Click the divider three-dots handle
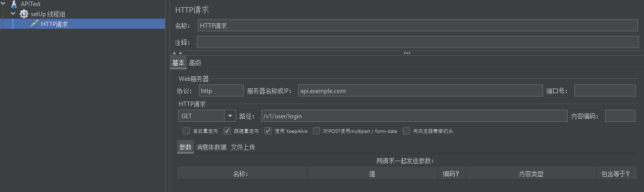 407,53
